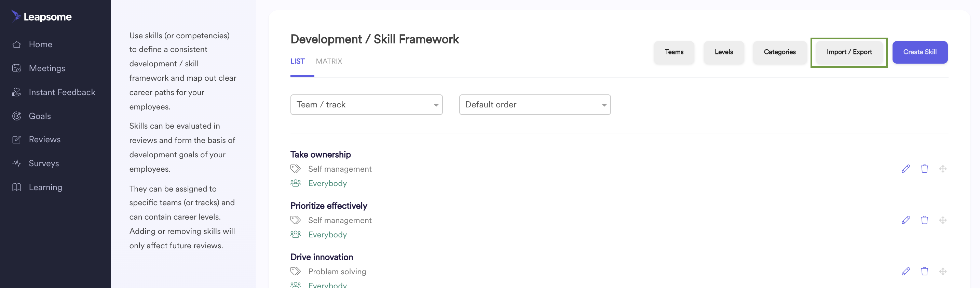The height and width of the screenshot is (288, 980).
Task: Select the LIST tab
Action: tap(298, 61)
